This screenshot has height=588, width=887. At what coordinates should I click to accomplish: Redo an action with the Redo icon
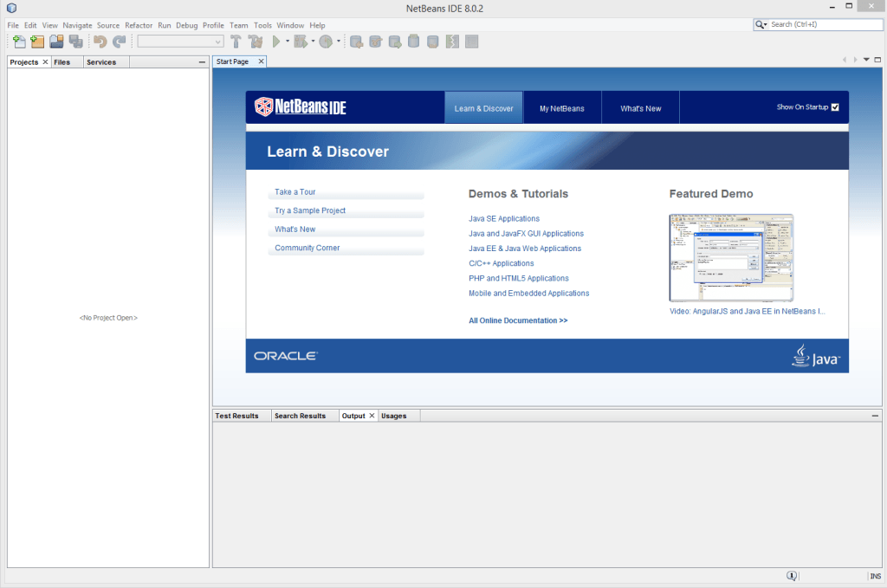[x=119, y=41]
